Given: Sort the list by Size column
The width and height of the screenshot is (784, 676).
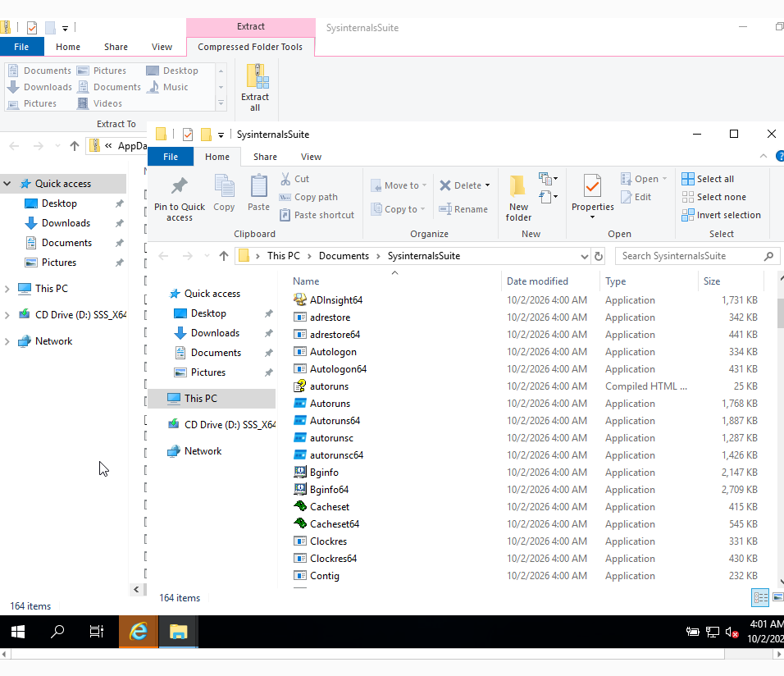Looking at the screenshot, I should tap(731, 281).
